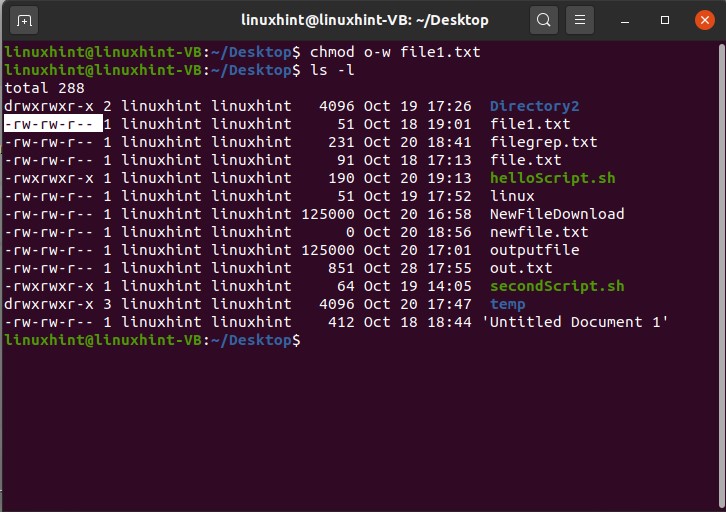This screenshot has height=512, width=726.
Task: Click the secondScript.sh file name
Action: (x=557, y=286)
